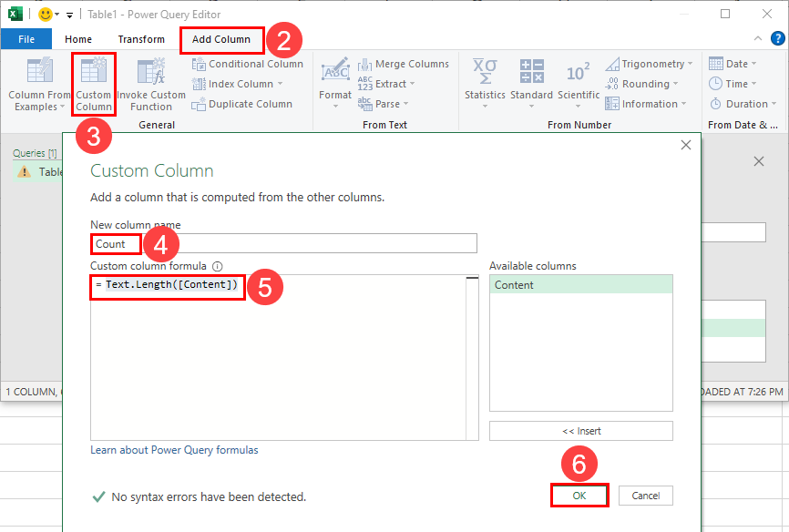Open the Date column menu
Image resolution: width=789 pixels, height=532 pixels.
[733, 64]
